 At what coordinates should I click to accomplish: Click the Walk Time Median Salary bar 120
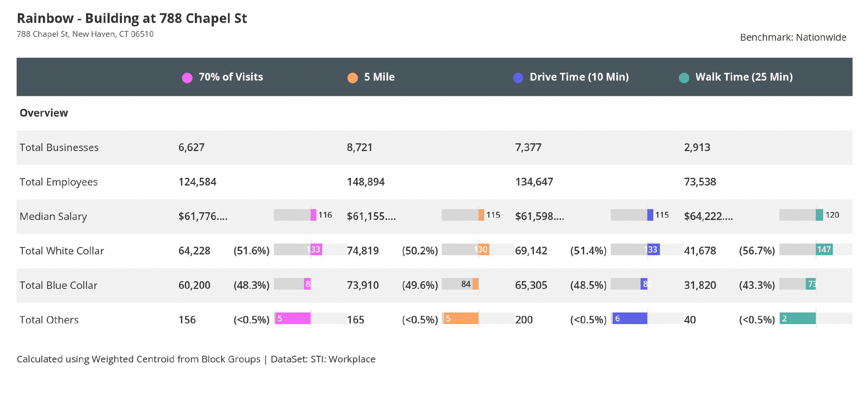(x=819, y=215)
